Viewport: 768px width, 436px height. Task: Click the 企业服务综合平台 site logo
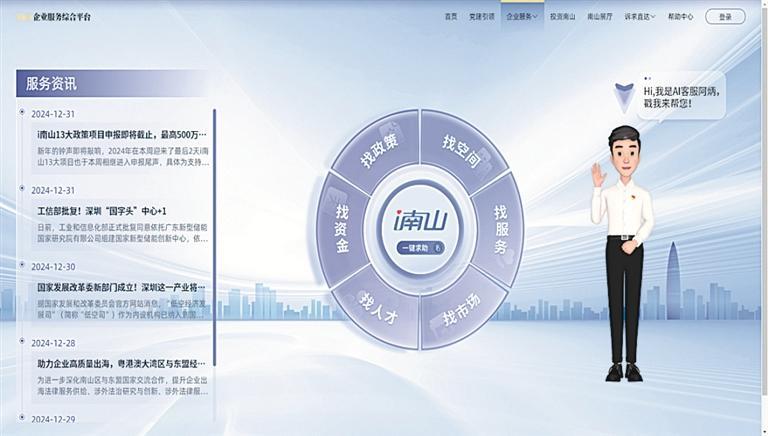click(54, 17)
